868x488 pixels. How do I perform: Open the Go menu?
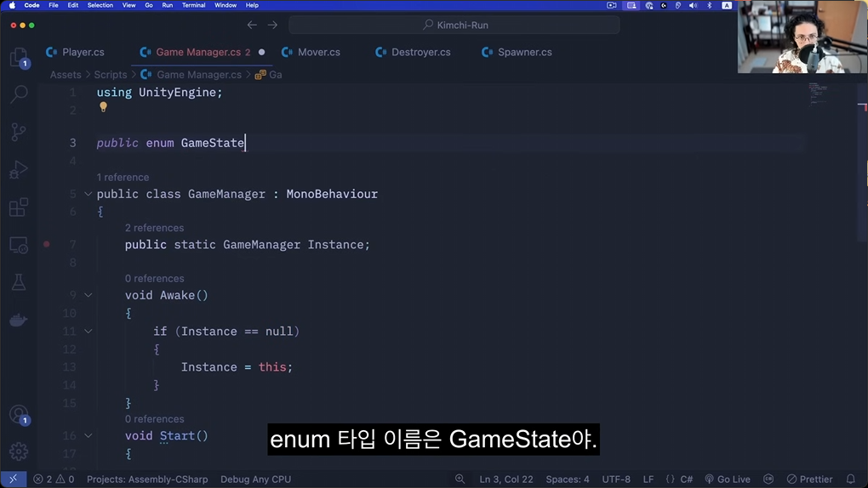click(x=148, y=5)
